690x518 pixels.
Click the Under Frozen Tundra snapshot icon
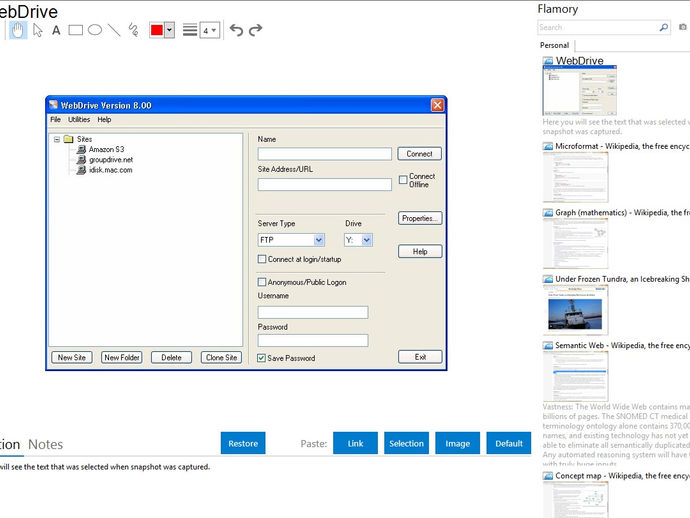(x=548, y=279)
